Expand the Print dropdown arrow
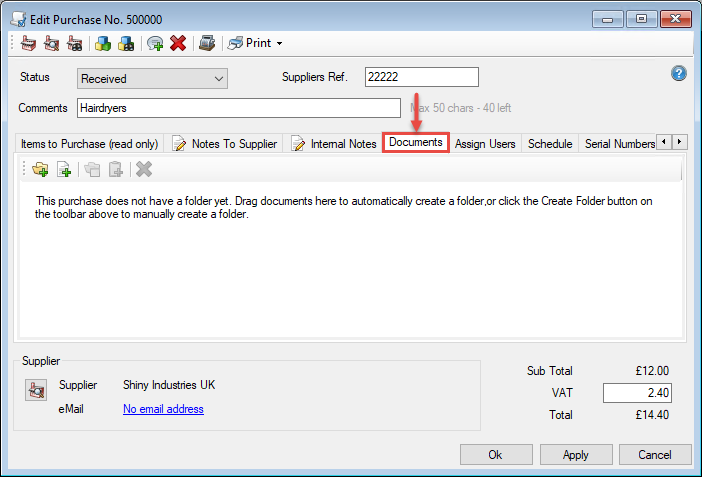702x477 pixels. coord(279,43)
